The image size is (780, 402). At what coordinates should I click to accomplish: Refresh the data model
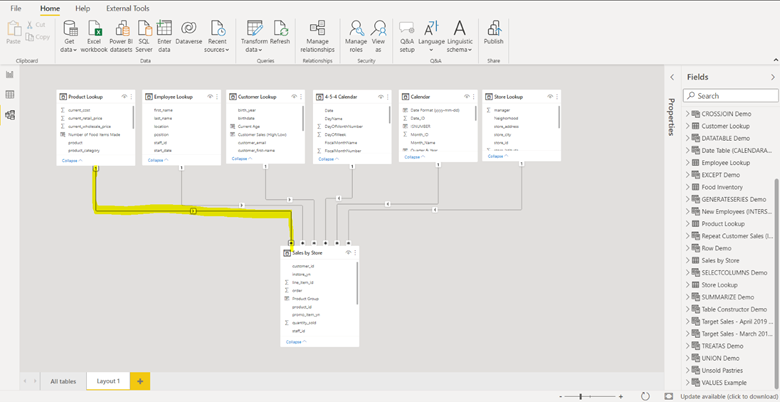tap(280, 32)
